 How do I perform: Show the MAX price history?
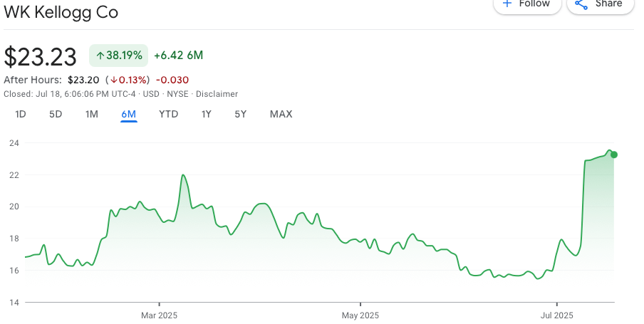point(281,114)
